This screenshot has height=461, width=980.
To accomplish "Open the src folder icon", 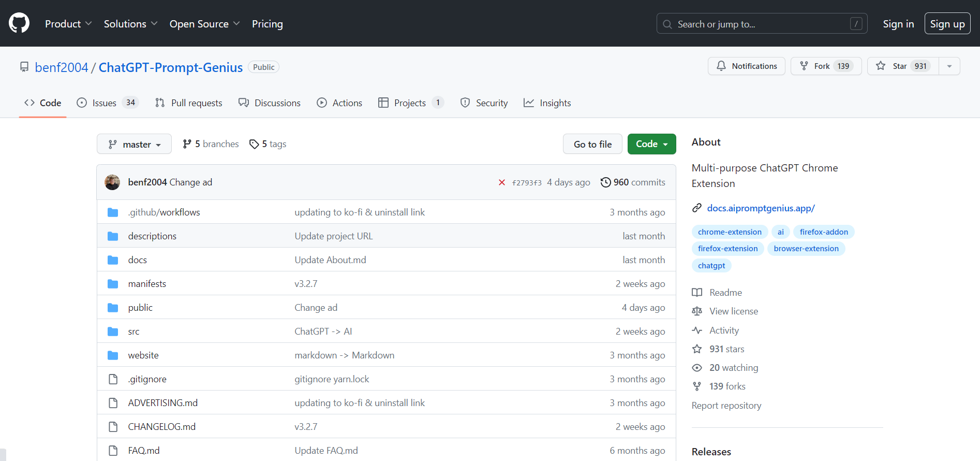I will tap(113, 332).
